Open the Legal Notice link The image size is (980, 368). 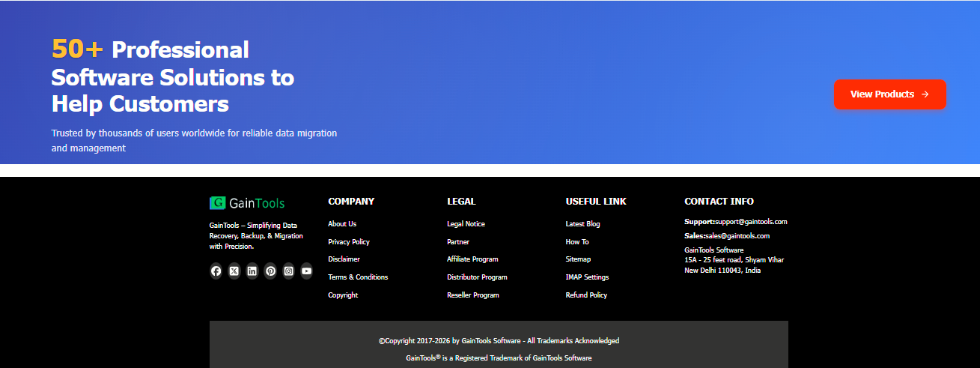[466, 224]
